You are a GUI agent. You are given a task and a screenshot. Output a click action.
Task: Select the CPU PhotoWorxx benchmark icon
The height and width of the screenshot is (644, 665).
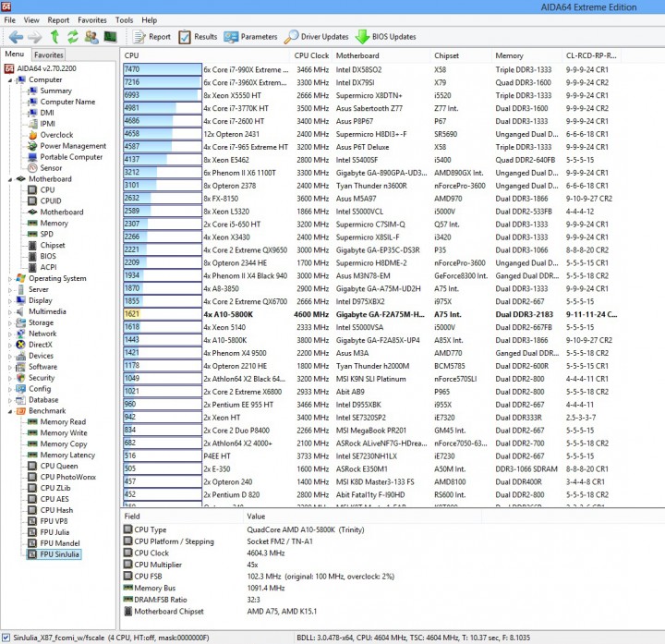(32, 478)
